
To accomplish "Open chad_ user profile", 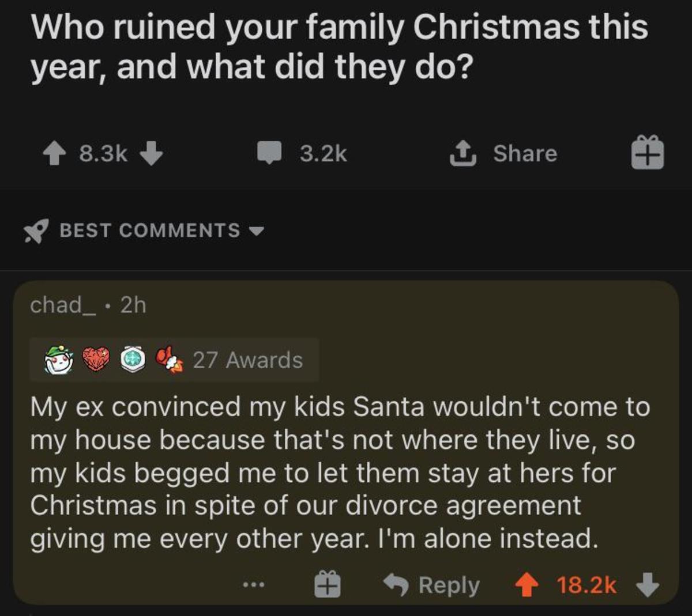I will (62, 305).
